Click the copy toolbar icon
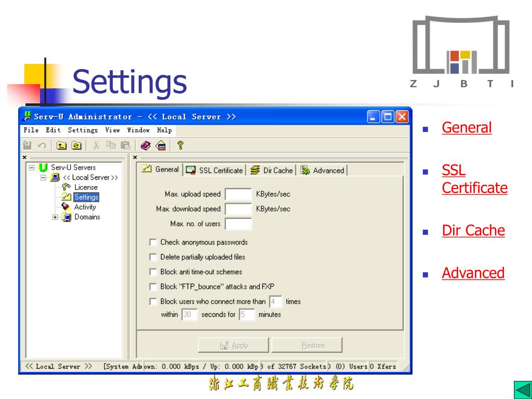The height and width of the screenshot is (399, 532). click(x=111, y=145)
